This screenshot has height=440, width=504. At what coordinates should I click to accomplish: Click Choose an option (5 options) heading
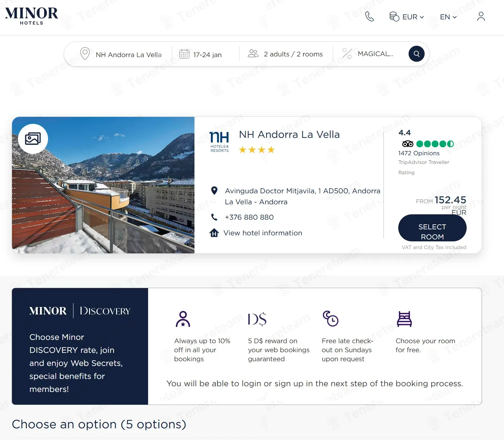pos(99,424)
